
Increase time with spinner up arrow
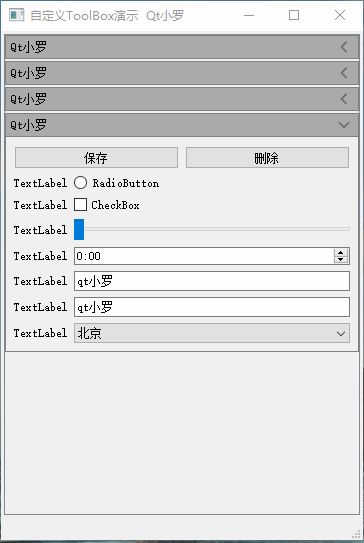click(x=341, y=253)
